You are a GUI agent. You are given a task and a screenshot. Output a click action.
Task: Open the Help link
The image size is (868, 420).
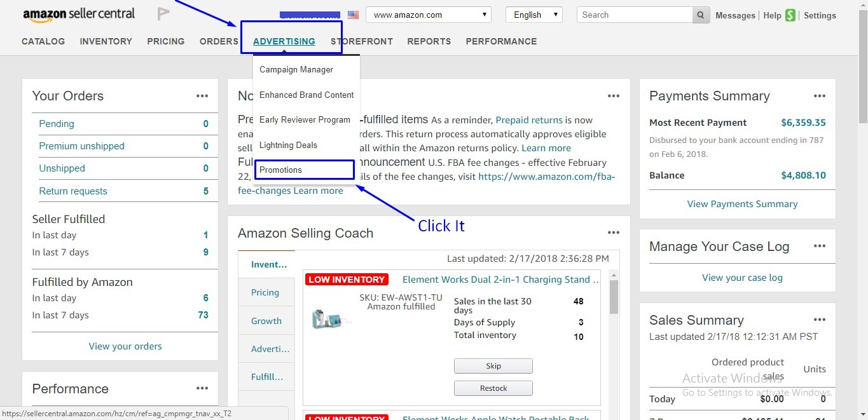click(x=772, y=15)
